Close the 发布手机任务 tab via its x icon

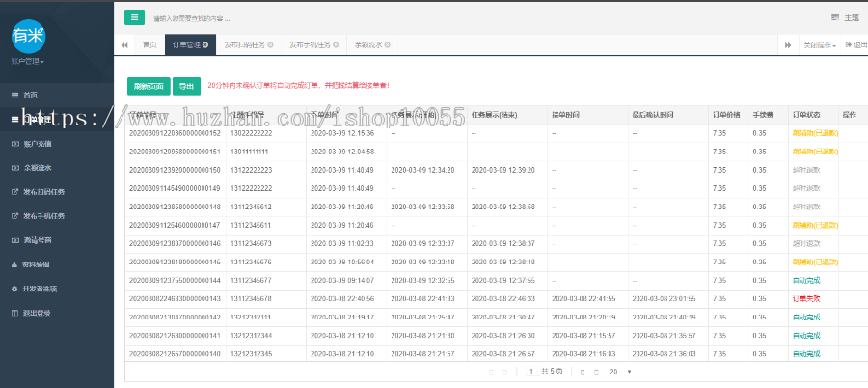[x=336, y=45]
